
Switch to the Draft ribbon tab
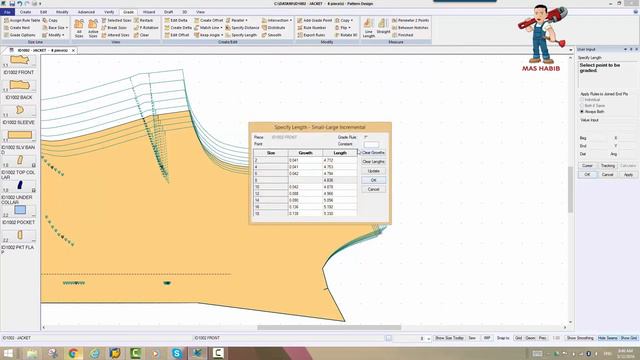click(169, 12)
